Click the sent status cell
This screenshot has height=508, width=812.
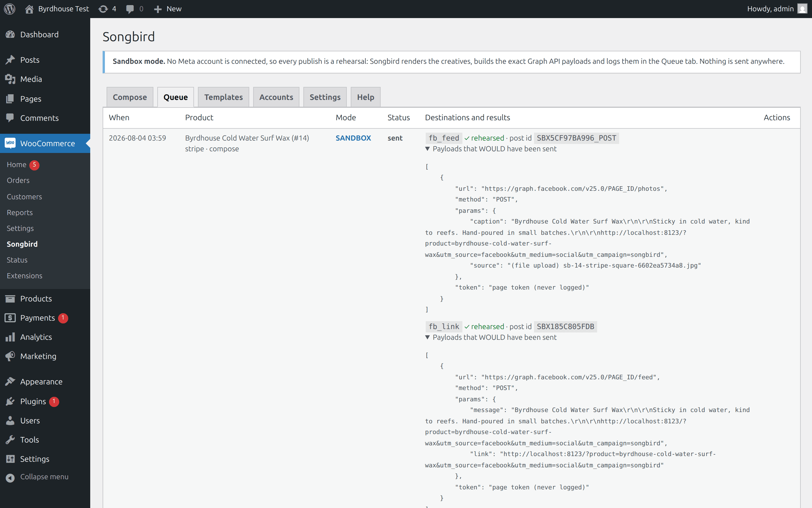395,138
